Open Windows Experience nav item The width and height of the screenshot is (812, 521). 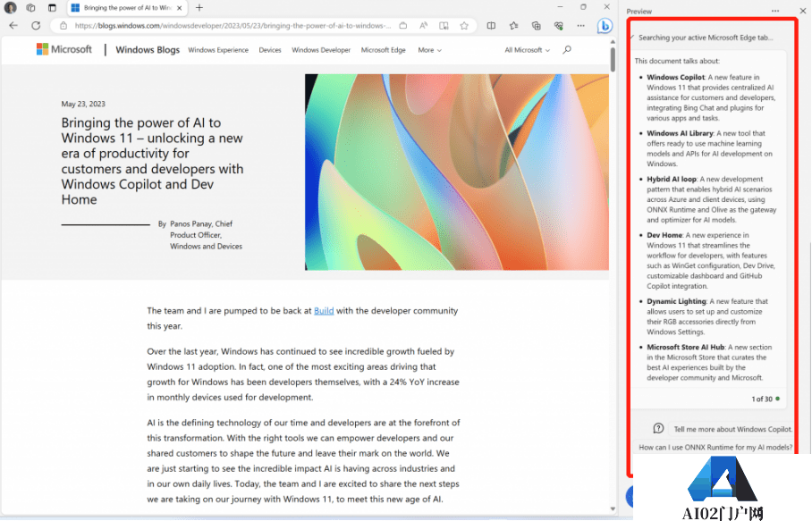(x=218, y=50)
